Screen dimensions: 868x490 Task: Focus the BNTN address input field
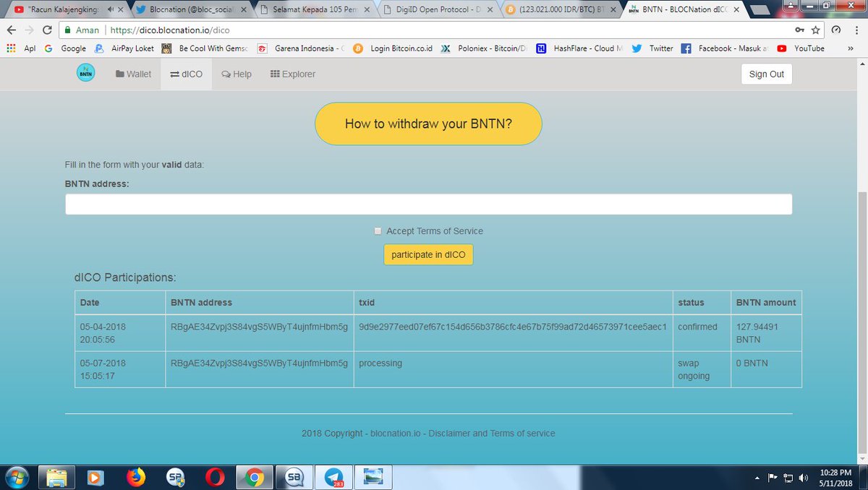click(x=428, y=204)
